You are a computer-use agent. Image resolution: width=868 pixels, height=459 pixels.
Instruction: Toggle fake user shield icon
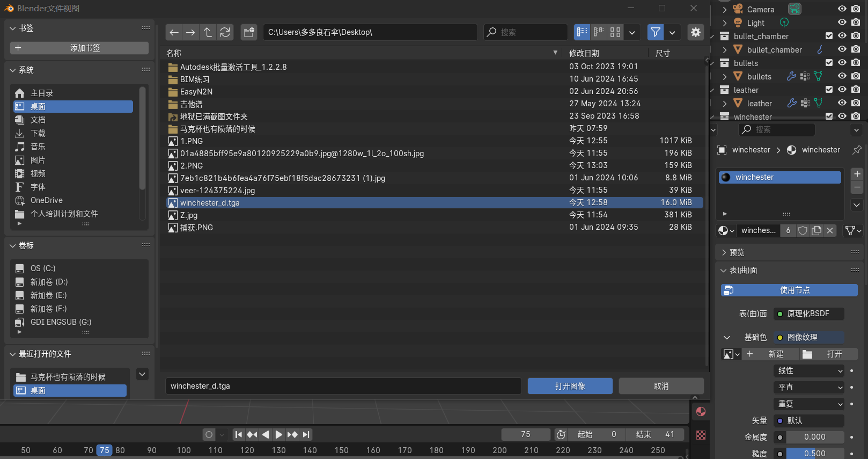click(x=803, y=230)
